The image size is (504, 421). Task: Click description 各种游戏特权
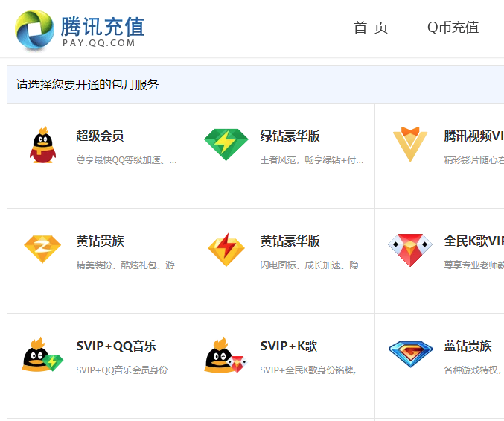473,370
